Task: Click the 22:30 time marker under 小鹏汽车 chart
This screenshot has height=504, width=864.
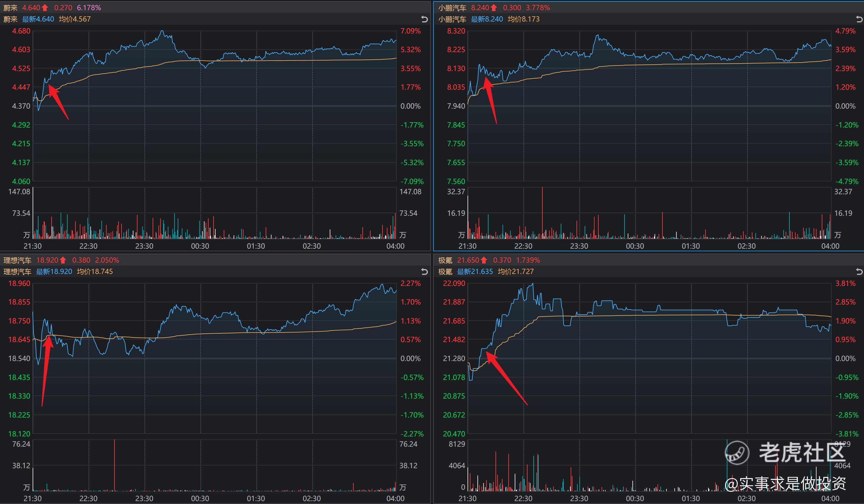Action: pos(523,246)
